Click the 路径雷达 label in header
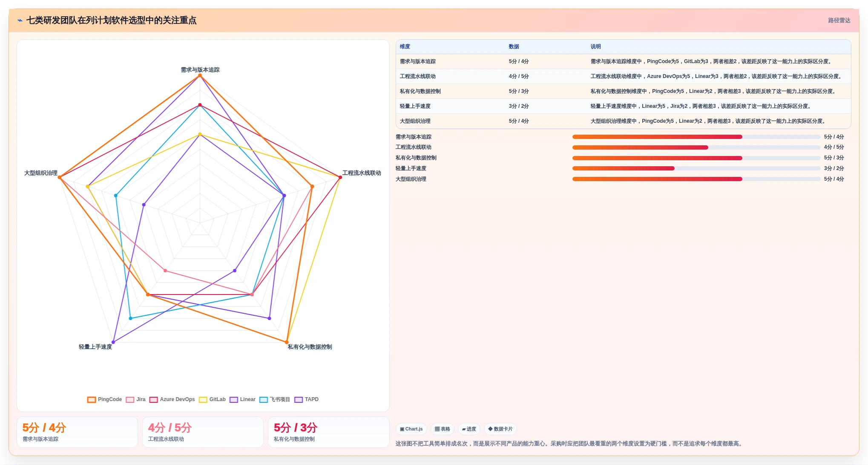Screen dimensions: 868x465 (839, 20)
